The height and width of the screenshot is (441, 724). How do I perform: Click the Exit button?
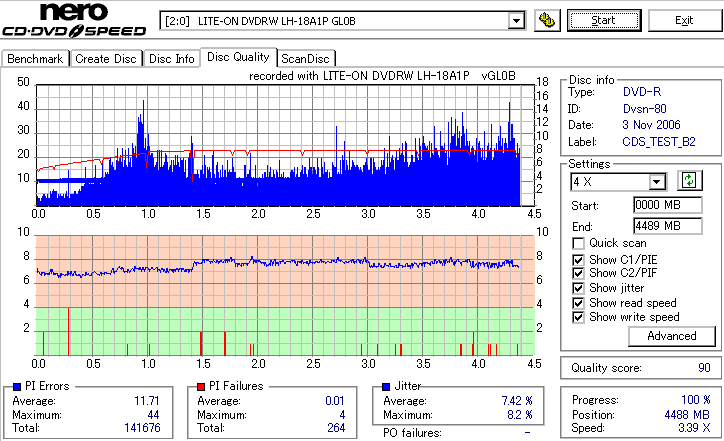684,21
